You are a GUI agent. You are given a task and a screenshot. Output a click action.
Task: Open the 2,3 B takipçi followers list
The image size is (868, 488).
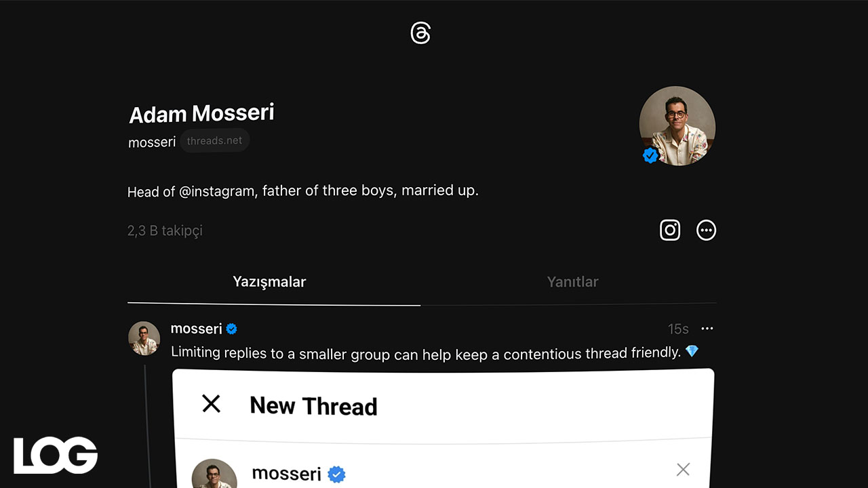coord(165,230)
